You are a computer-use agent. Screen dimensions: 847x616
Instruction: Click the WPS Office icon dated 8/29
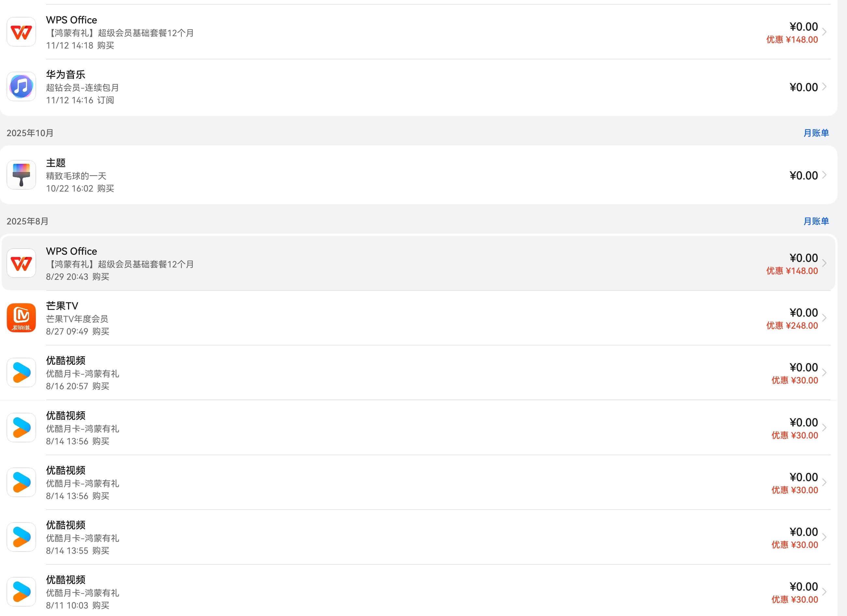[x=21, y=263]
